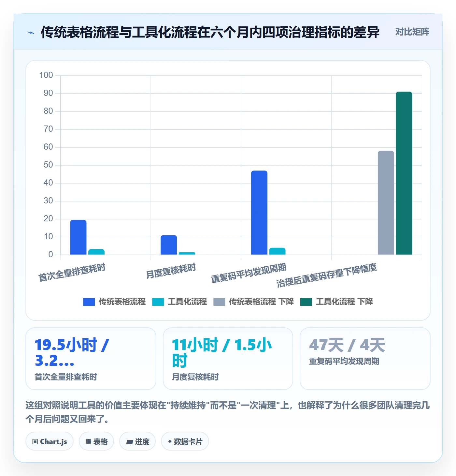Pick the tall blue bar for 重复码平均发现周期

coord(259,213)
